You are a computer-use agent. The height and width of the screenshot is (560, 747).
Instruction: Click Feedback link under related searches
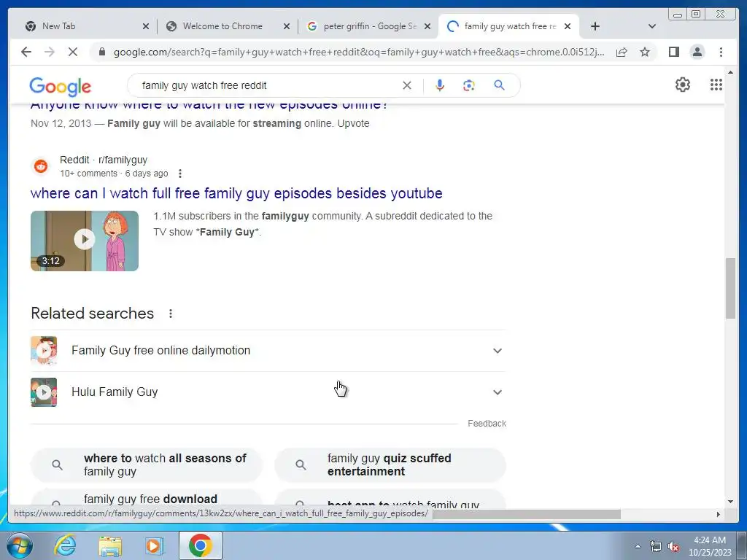coord(487,424)
